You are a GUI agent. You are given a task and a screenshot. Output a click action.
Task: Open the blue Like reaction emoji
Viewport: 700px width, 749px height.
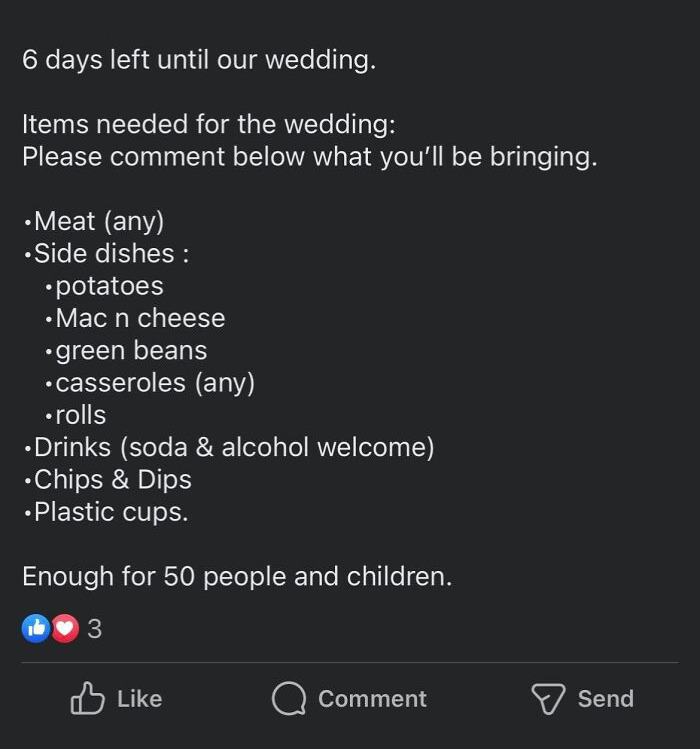36,628
